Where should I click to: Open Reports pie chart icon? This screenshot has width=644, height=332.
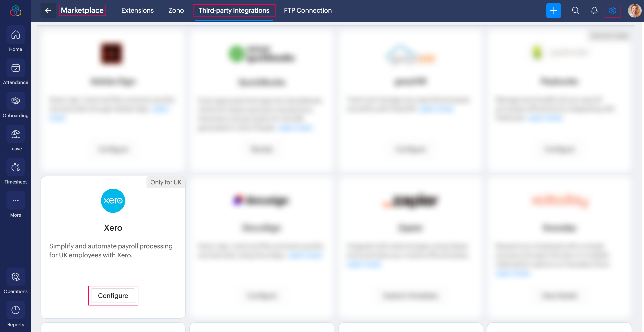coord(15,310)
